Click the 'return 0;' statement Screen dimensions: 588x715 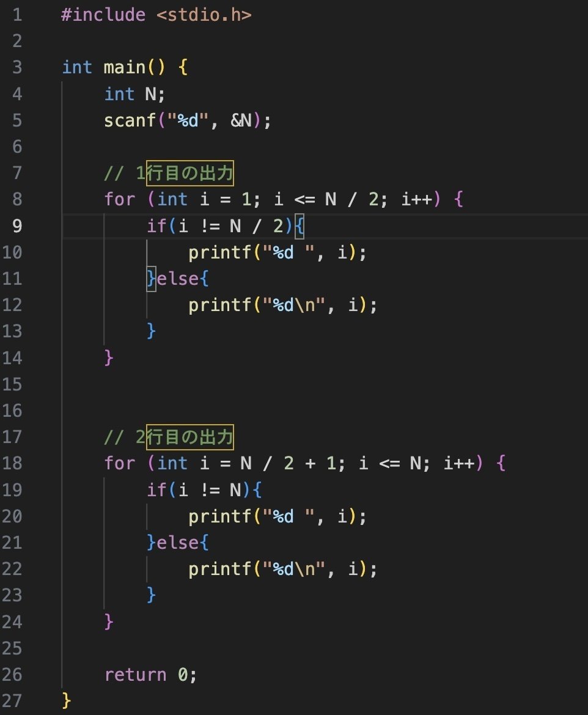point(150,675)
